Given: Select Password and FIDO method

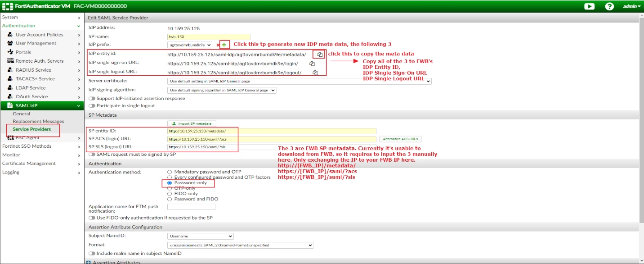Looking at the screenshot, I should click(x=170, y=199).
